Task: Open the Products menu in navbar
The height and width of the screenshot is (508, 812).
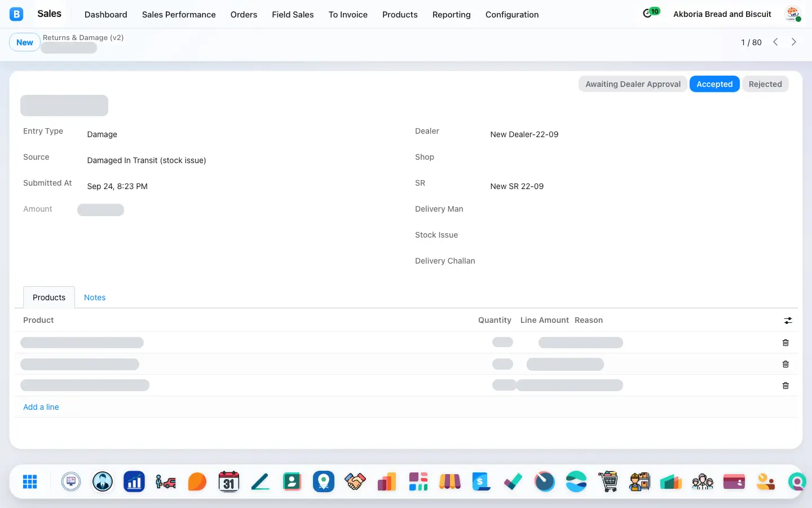Action: [400, 15]
